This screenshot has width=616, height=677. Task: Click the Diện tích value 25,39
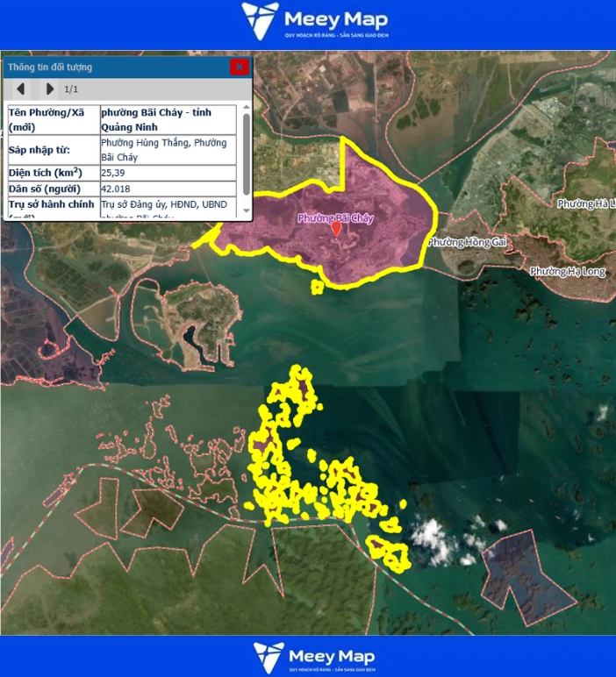coord(114,172)
